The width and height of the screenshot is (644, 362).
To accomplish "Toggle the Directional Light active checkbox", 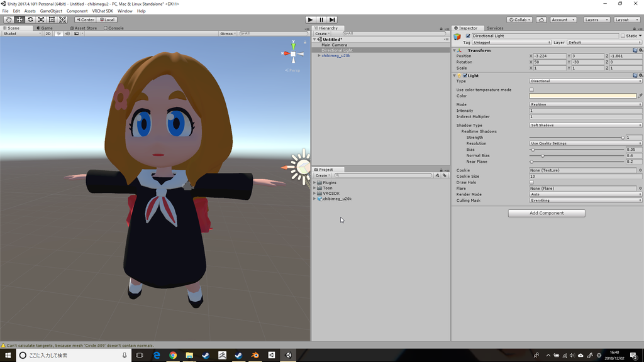I will 468,36.
